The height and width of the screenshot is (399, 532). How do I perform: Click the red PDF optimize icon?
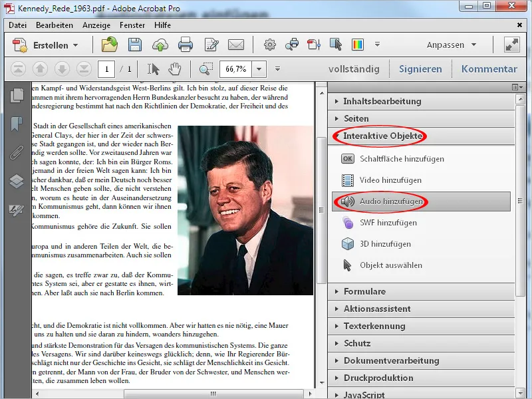point(314,45)
